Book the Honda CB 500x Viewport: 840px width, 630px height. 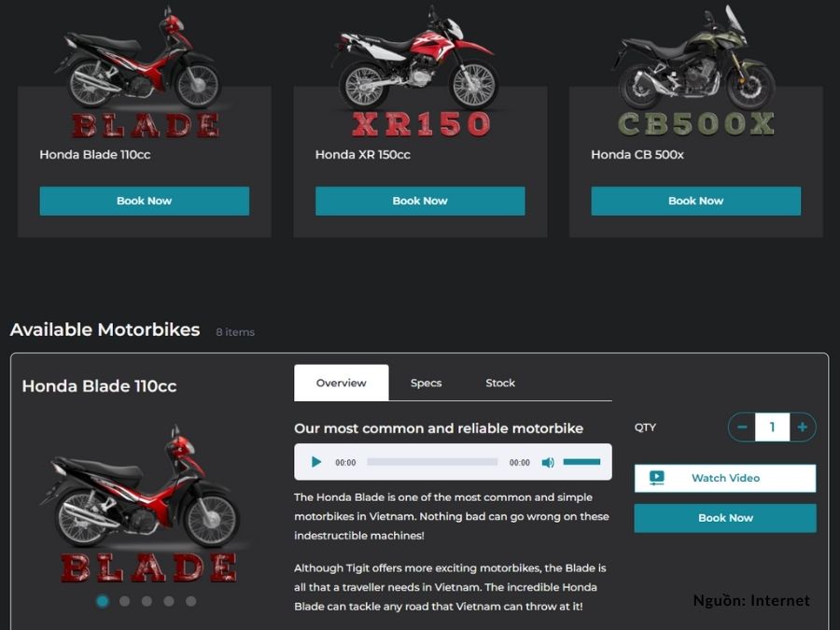[696, 201]
